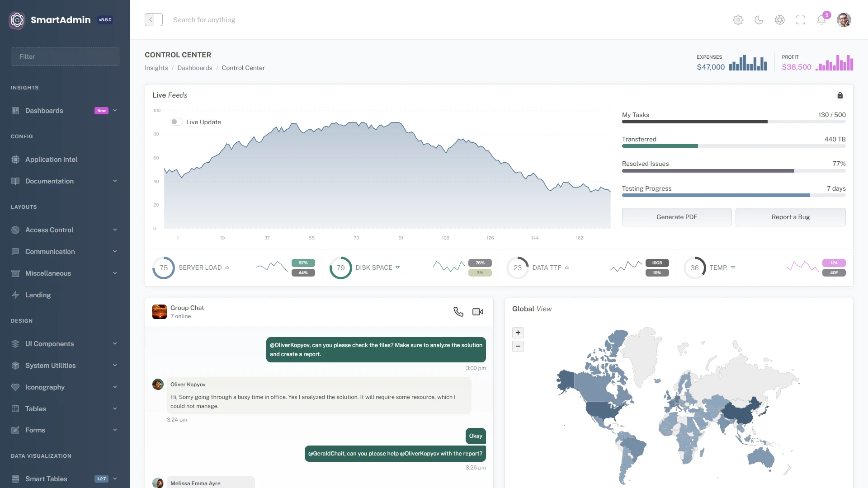Click the My Tasks progress bar
Viewport: 868px width, 488px height.
click(734, 122)
